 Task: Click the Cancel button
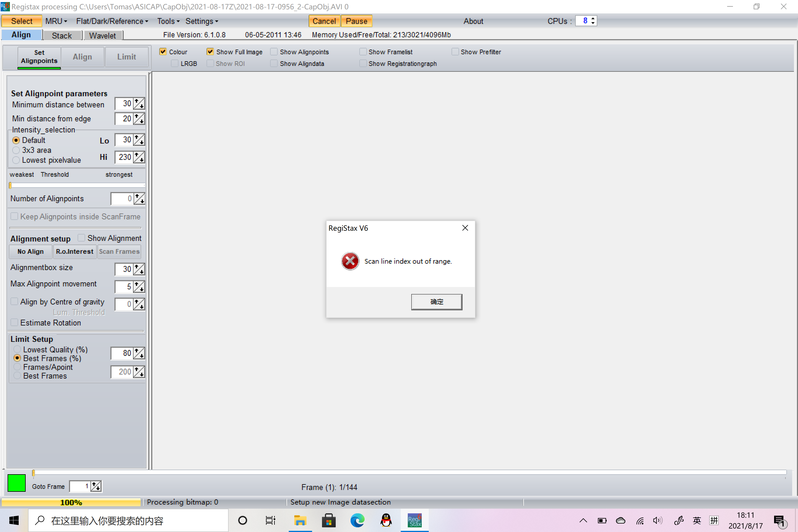324,21
